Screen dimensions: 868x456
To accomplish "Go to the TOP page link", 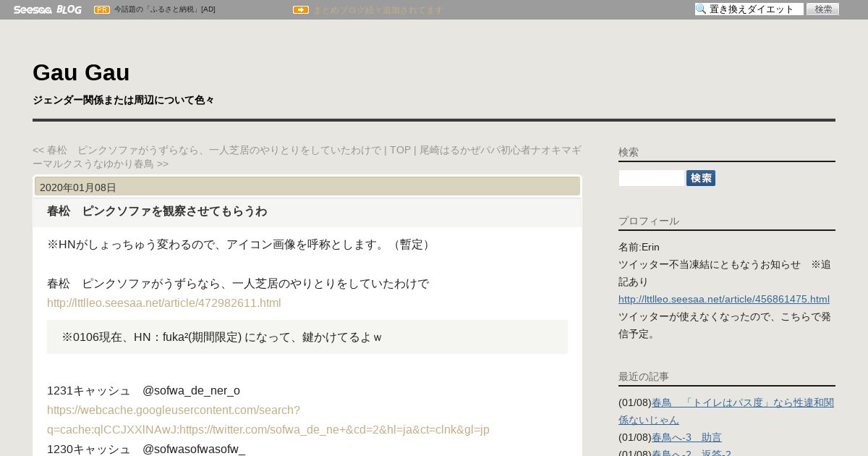I will pos(400,150).
